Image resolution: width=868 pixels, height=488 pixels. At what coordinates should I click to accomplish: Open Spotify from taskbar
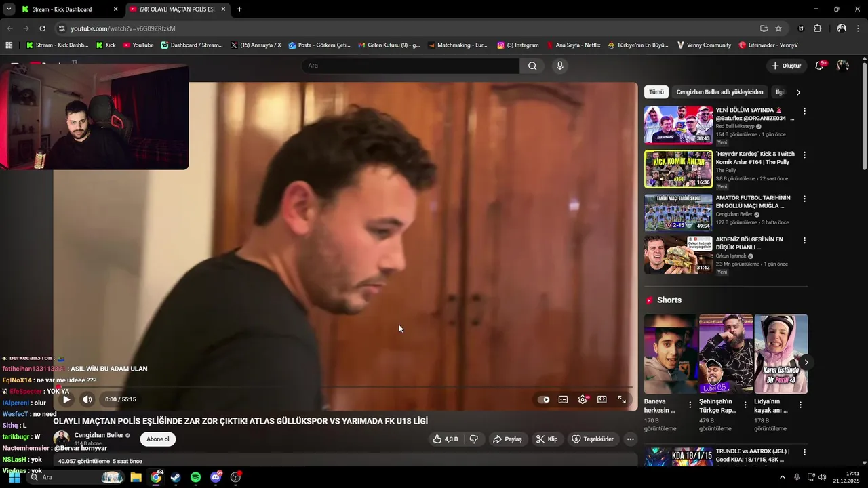coord(195,477)
